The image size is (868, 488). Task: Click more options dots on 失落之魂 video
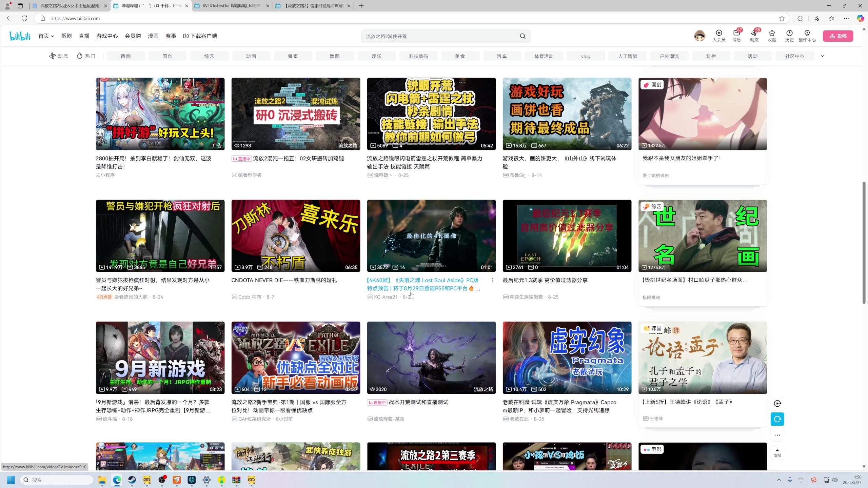(492, 280)
